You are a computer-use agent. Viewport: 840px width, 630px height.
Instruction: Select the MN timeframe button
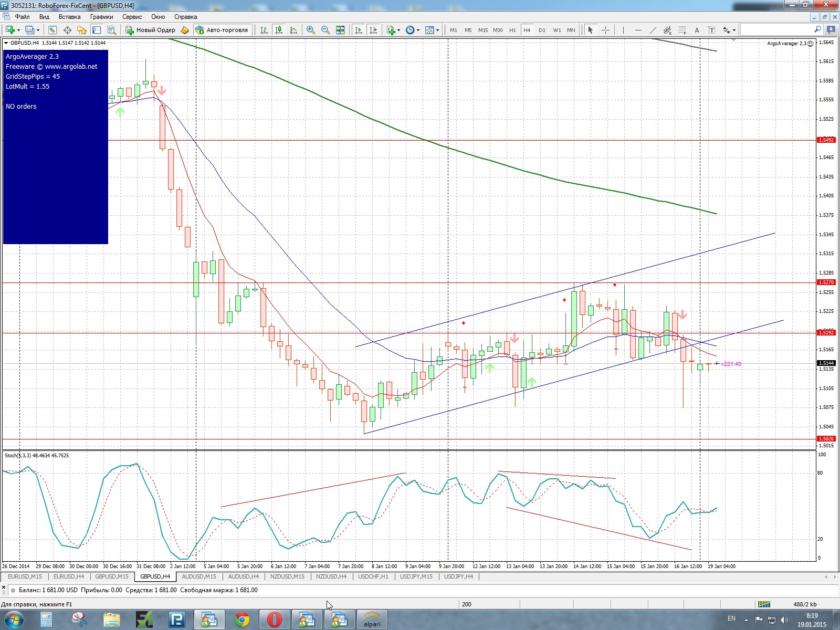click(571, 30)
